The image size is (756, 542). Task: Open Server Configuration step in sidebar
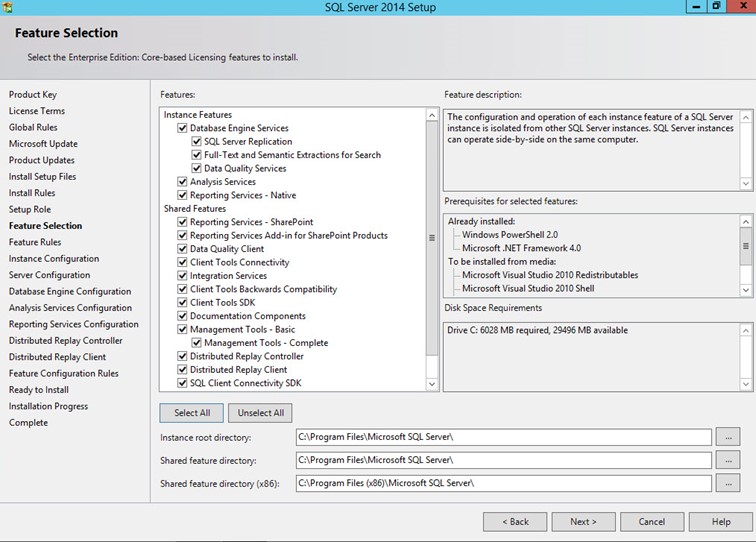(x=49, y=275)
